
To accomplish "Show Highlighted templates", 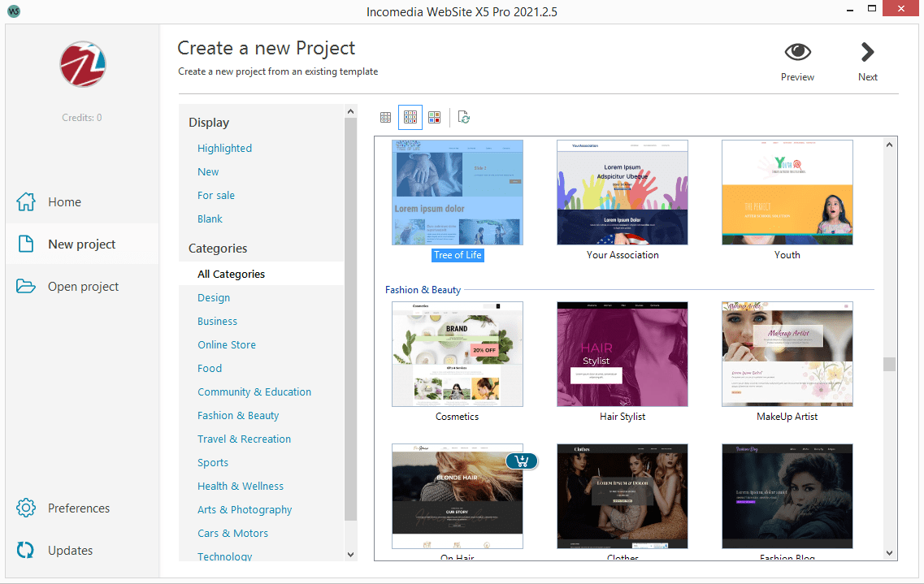I will click(224, 149).
